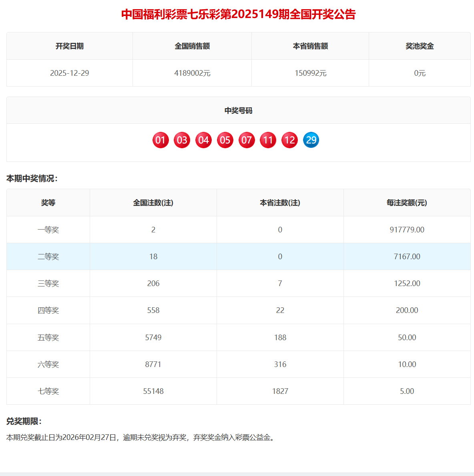The height and width of the screenshot is (476, 474).
Task: Click fifth prize national count 5749
Action: point(153,338)
